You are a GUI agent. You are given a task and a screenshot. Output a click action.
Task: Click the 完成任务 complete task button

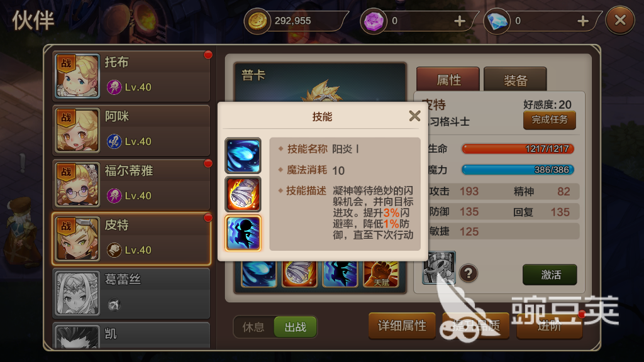click(550, 120)
